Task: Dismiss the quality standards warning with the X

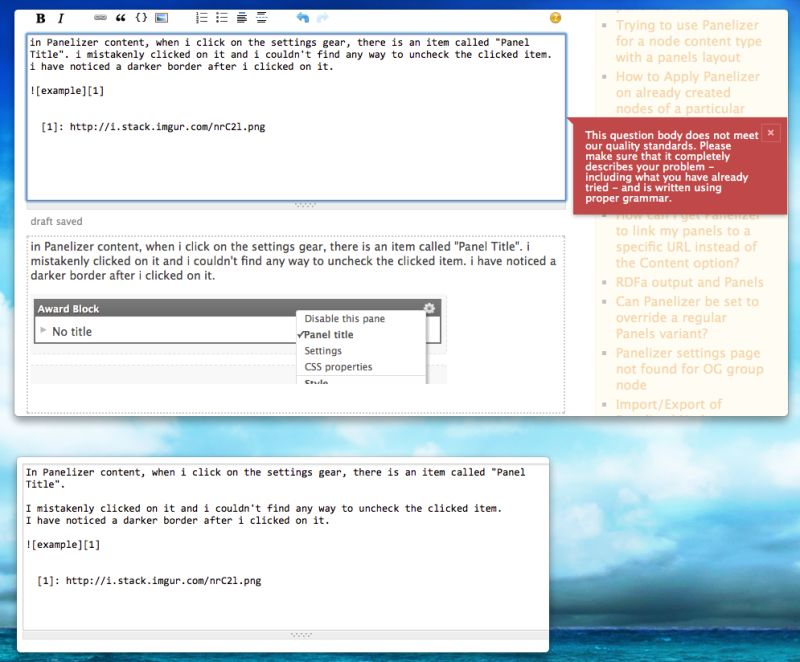Action: [x=771, y=132]
